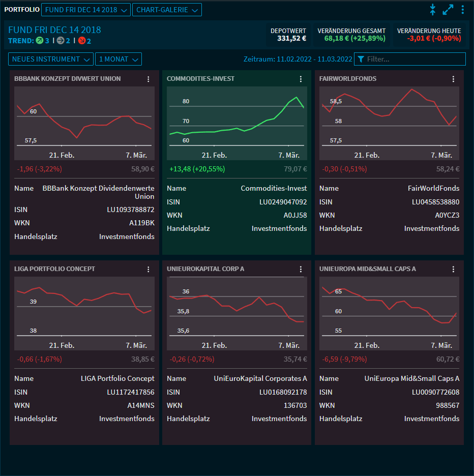
Task: Open the Chart-Galerie view dropdown
Action: (166, 10)
